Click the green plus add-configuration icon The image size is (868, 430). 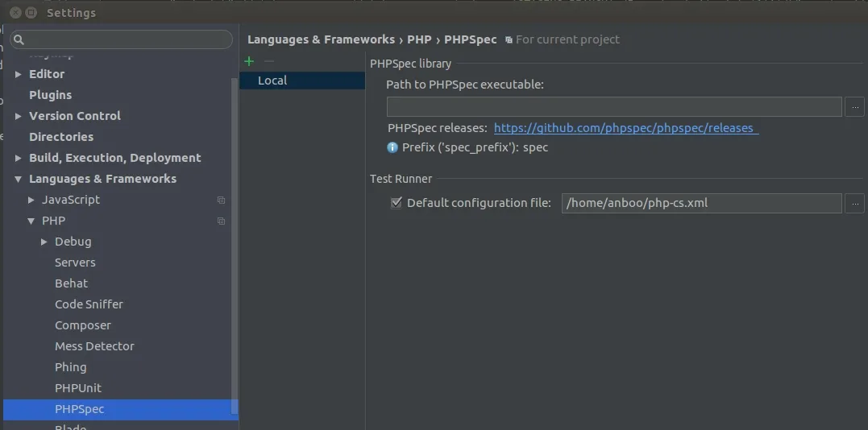point(249,61)
